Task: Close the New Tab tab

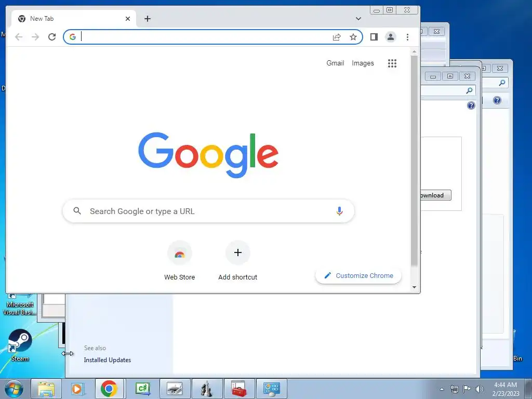Action: tap(128, 19)
